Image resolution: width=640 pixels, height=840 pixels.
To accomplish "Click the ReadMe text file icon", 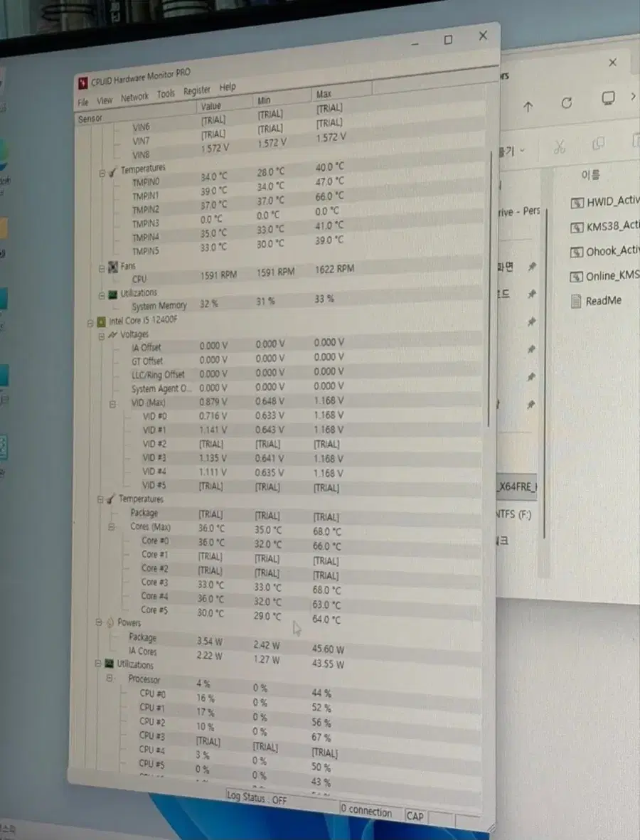I will point(576,301).
